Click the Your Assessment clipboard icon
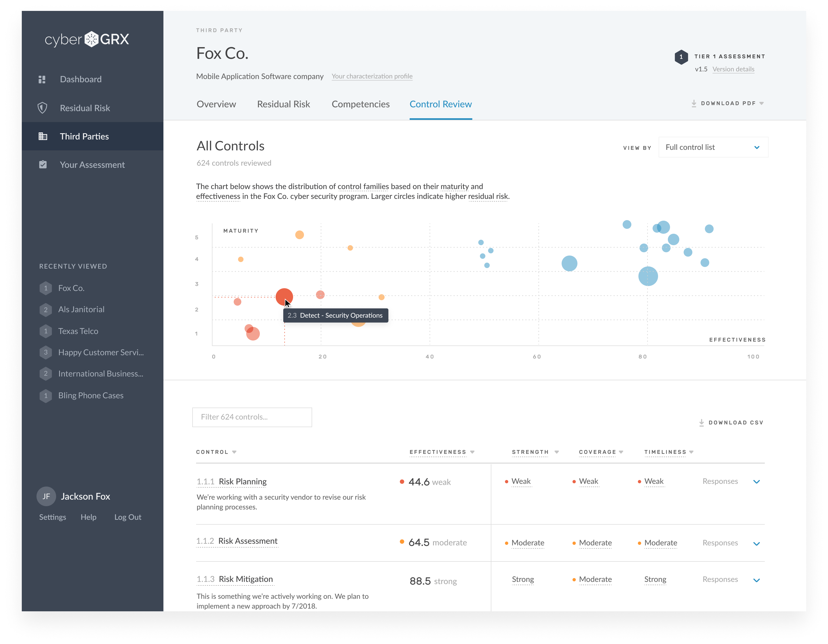This screenshot has width=828, height=644. tap(43, 165)
